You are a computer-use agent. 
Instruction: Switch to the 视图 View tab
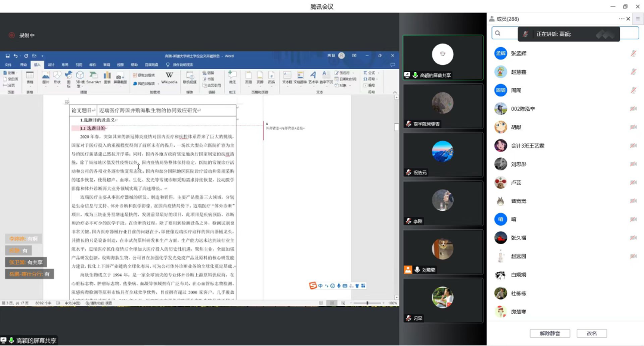[120, 65]
